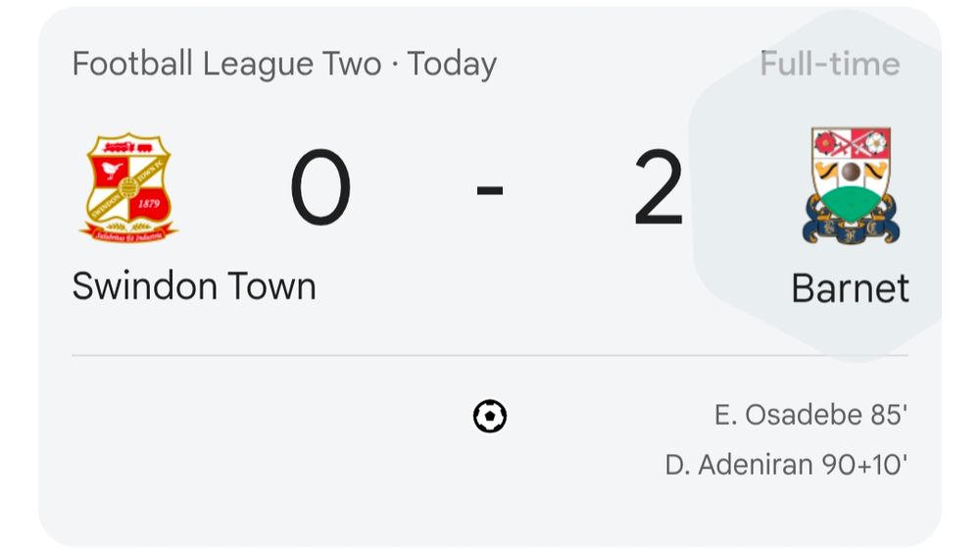The image size is (980, 560).
Task: Click the red rose on Barnet's crest
Action: (x=824, y=143)
